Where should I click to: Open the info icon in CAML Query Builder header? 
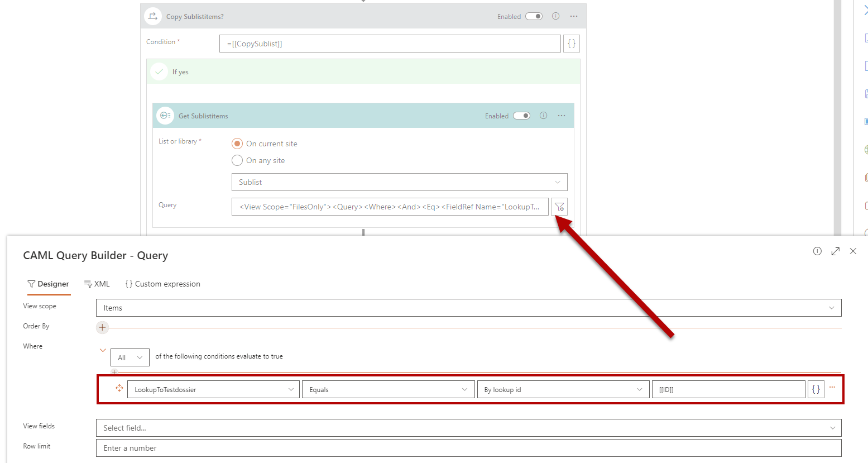coord(817,251)
